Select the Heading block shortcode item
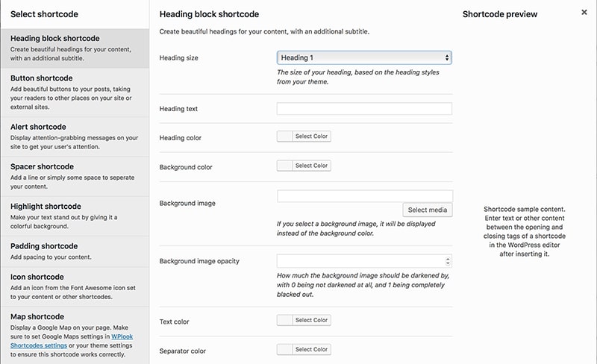 75,48
